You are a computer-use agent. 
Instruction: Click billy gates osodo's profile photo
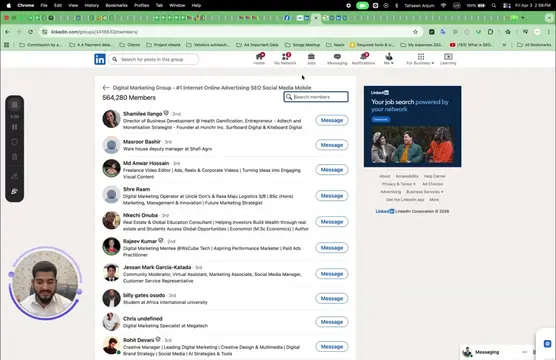click(111, 298)
